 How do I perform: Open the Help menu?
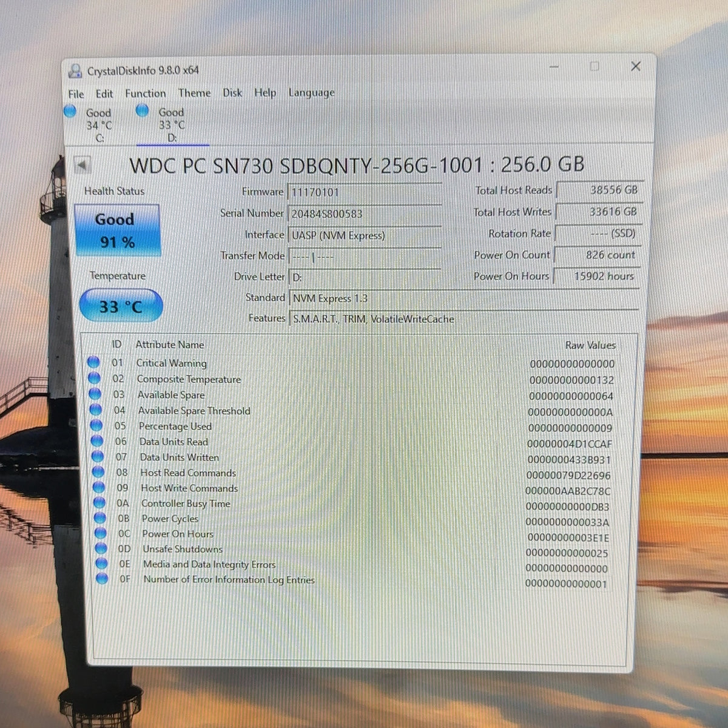point(265,92)
